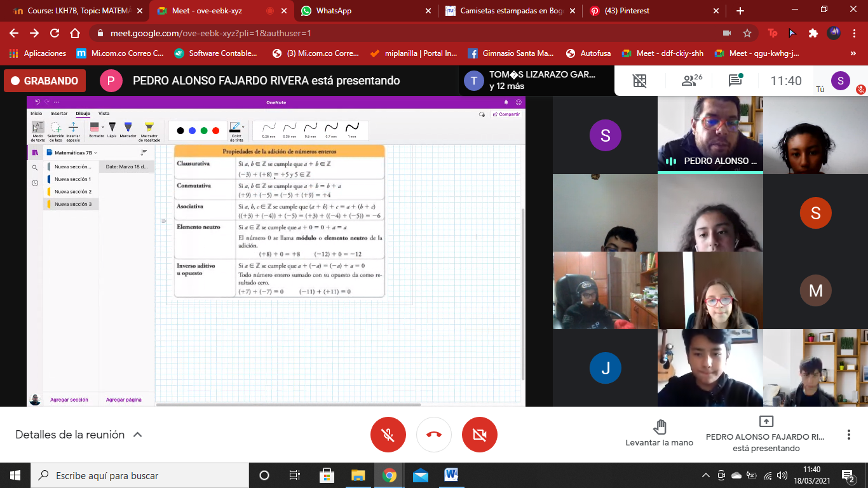Show hidden system tray icons
The image size is (868, 488).
pos(705,475)
